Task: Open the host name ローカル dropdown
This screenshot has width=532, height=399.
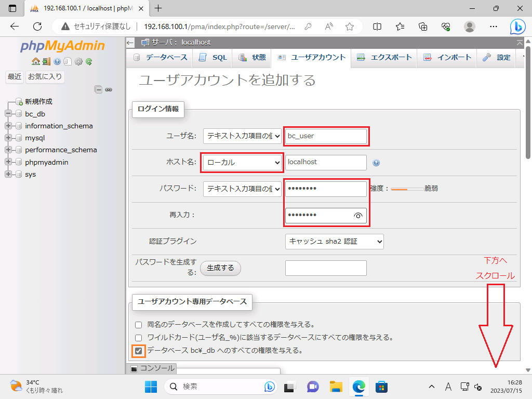Action: (243, 163)
